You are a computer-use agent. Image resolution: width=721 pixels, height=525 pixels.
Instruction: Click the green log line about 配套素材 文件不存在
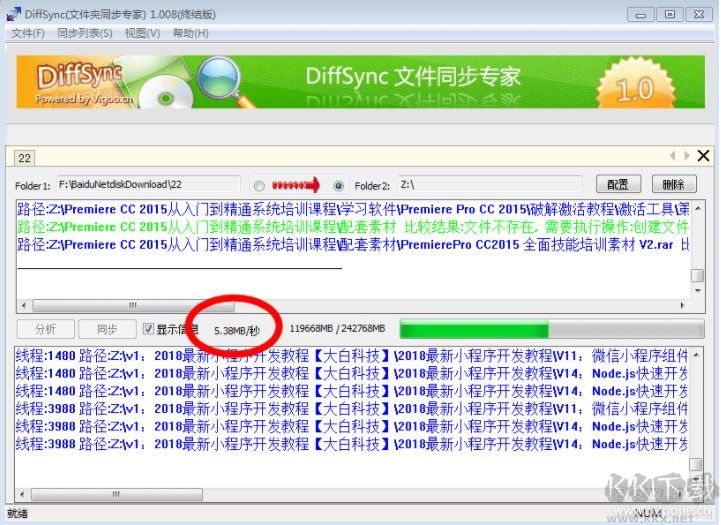pyautogui.click(x=353, y=227)
